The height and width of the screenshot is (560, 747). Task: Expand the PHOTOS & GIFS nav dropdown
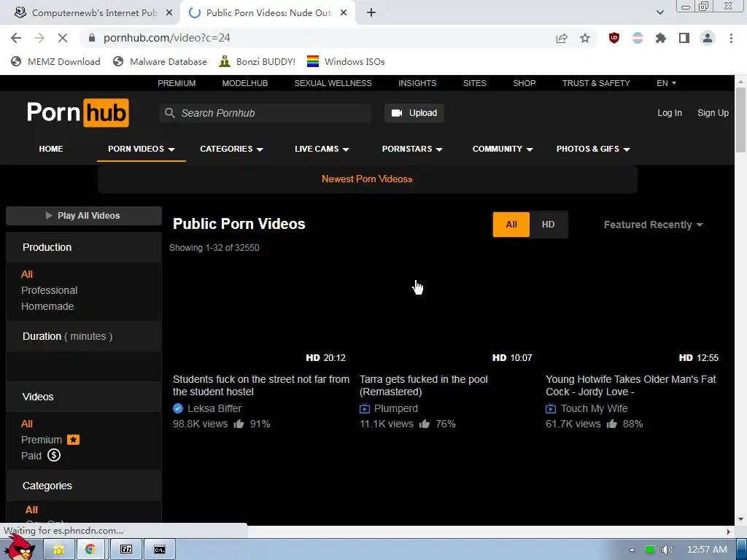tap(593, 149)
